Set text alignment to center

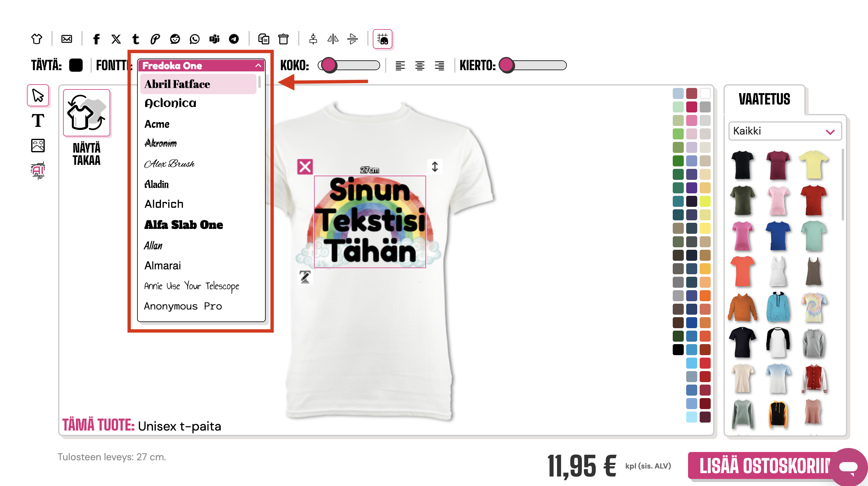pos(420,66)
